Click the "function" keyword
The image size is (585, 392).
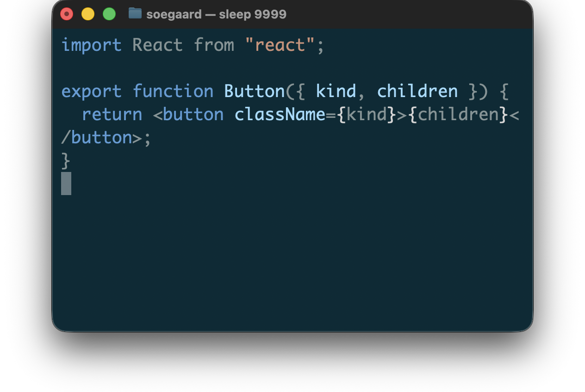[x=173, y=91]
